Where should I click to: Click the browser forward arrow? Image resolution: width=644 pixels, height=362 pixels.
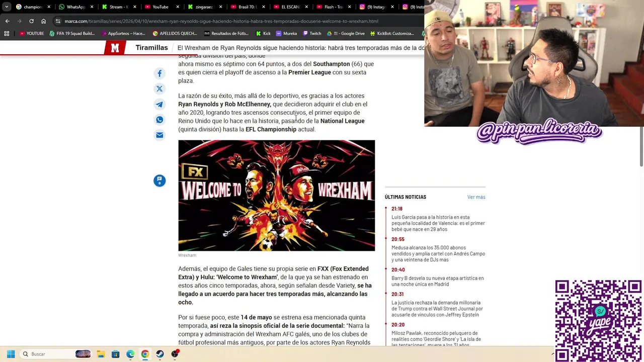pos(19,21)
